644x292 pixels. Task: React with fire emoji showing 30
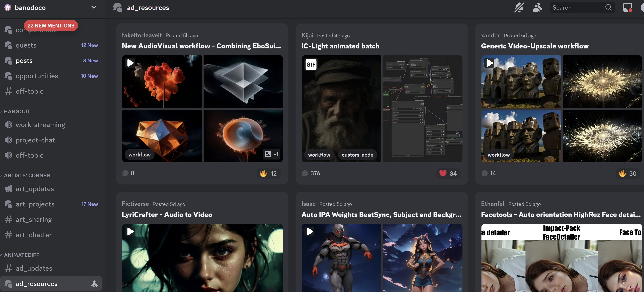628,174
